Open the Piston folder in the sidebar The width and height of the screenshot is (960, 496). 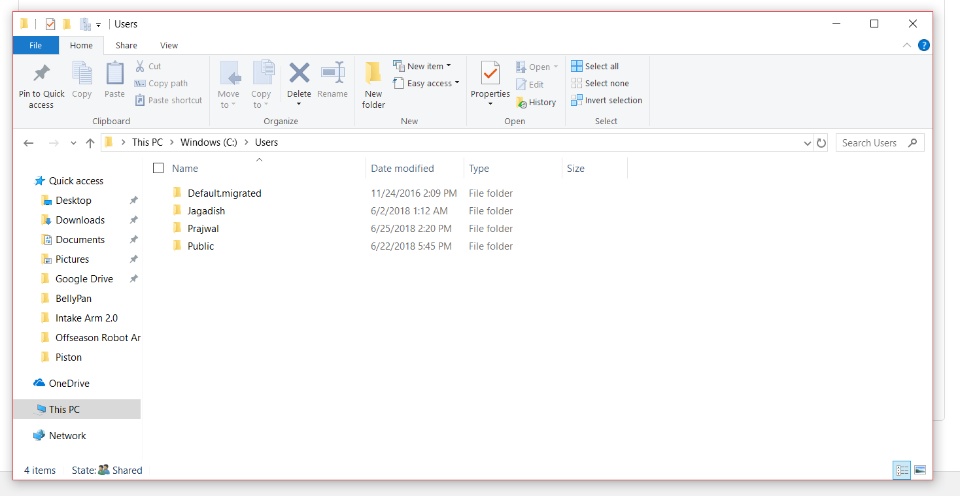pos(68,357)
